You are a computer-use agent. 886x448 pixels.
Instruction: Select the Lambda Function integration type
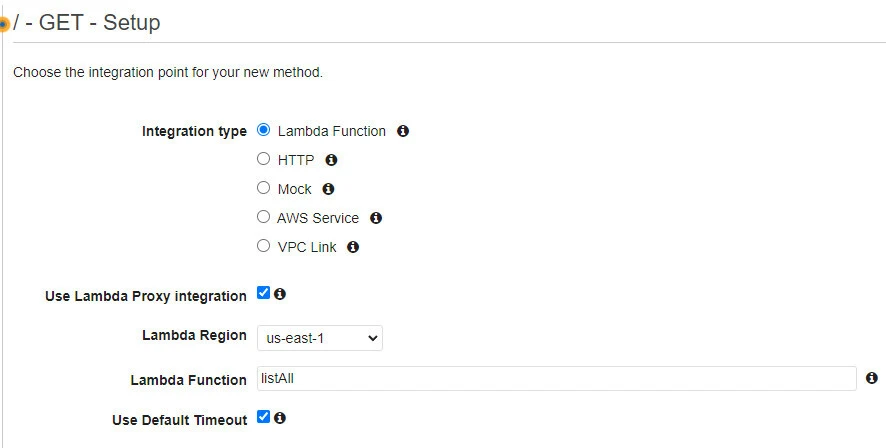pos(264,130)
